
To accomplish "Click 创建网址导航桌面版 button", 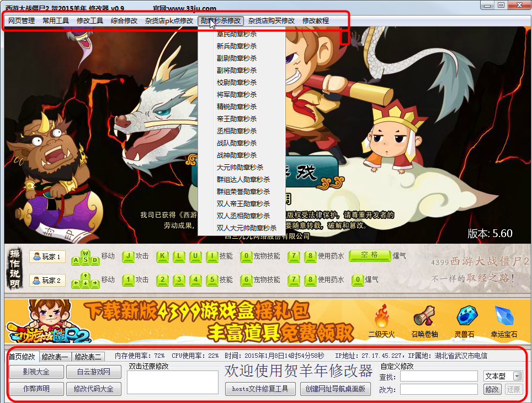I will pyautogui.click(x=335, y=389).
